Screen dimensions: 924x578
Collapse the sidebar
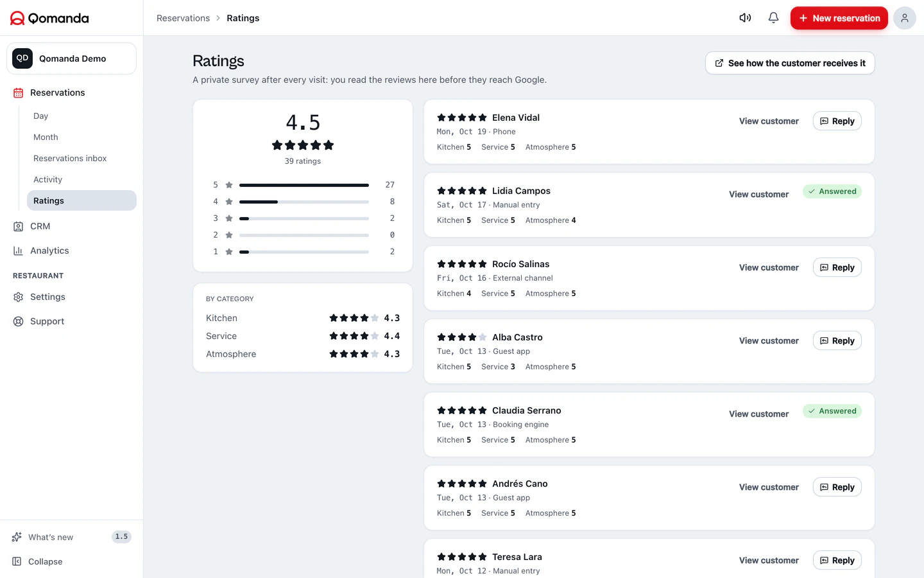[71, 561]
